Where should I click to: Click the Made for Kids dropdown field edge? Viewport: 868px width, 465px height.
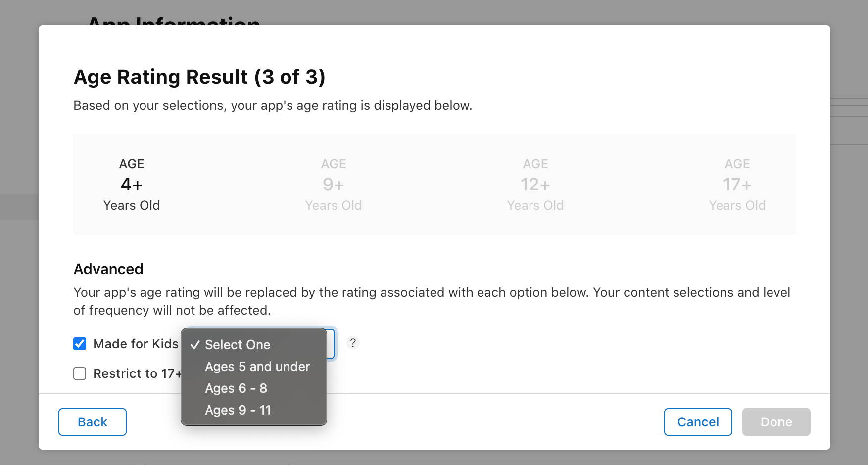(x=331, y=343)
